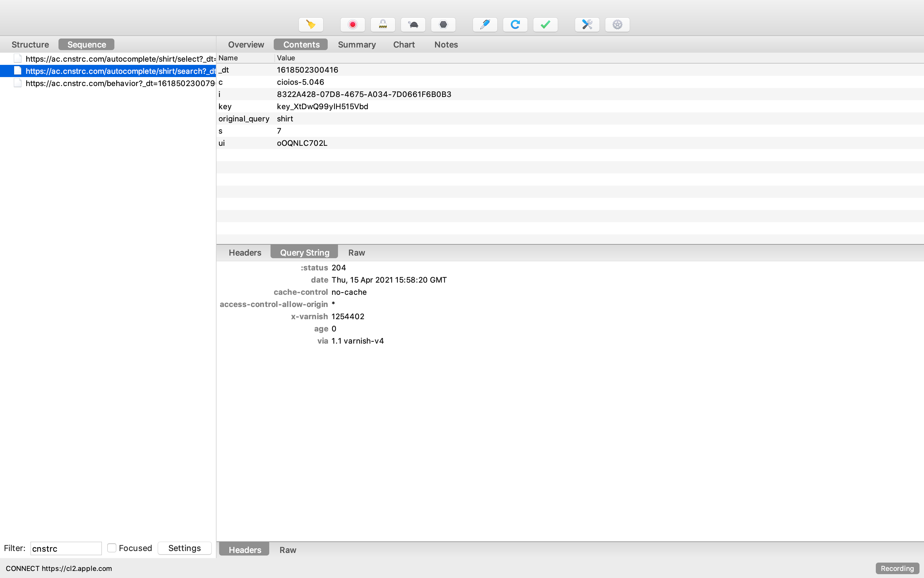Image resolution: width=924 pixels, height=578 pixels.
Task: Show the Raw response tab at bottom
Action: [288, 550]
